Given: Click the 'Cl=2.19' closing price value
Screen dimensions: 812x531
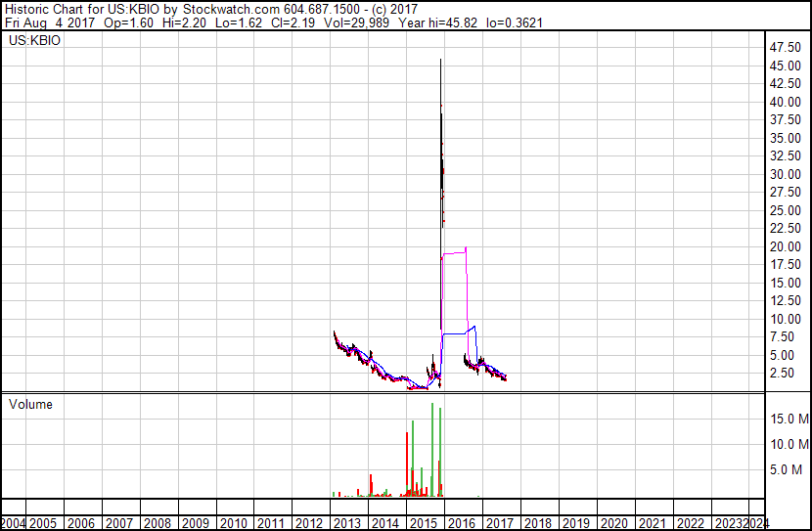Looking at the screenshot, I should 293,22.
